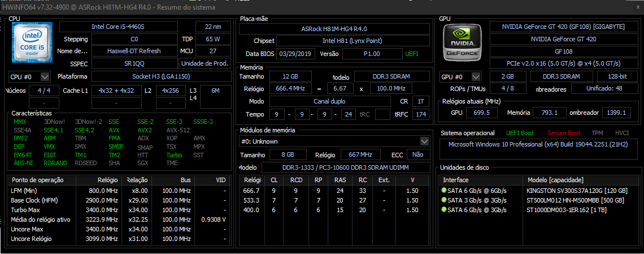Screen dimensions: 644x254
Task: Click the status icon for ST1000DM003 drive
Action: click(x=443, y=210)
